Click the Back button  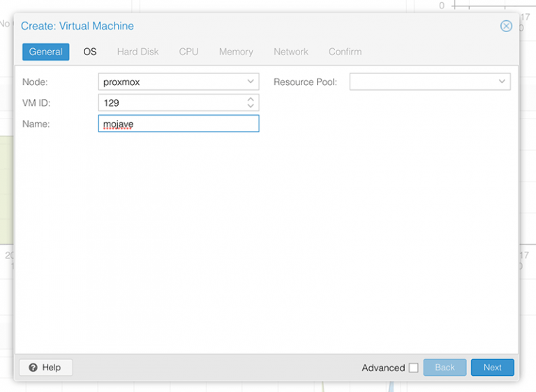445,368
